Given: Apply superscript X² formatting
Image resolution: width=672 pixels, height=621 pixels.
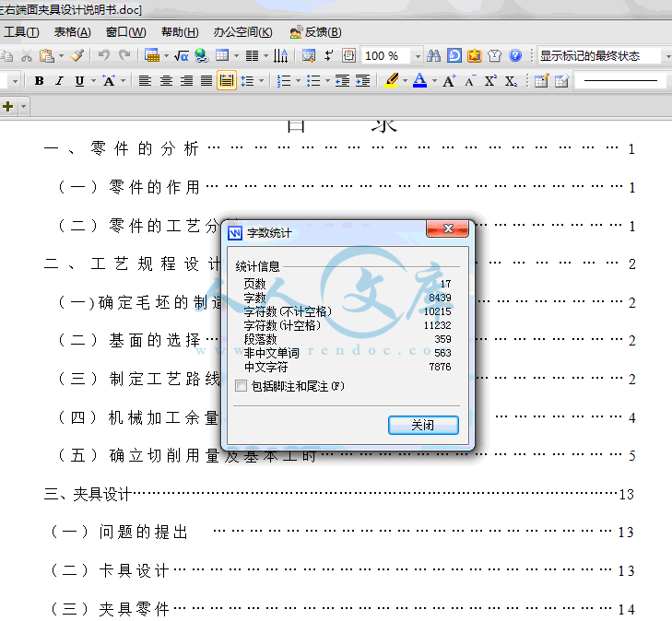Looking at the screenshot, I should point(490,80).
